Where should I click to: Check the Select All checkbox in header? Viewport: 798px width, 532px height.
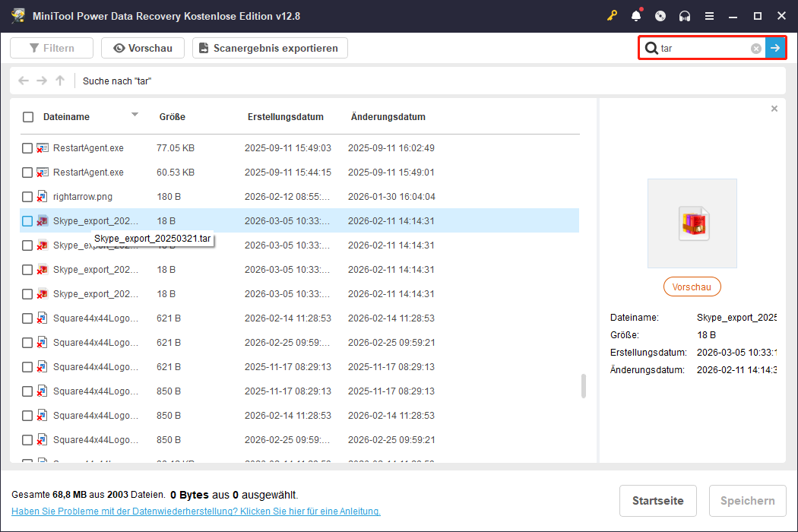28,116
